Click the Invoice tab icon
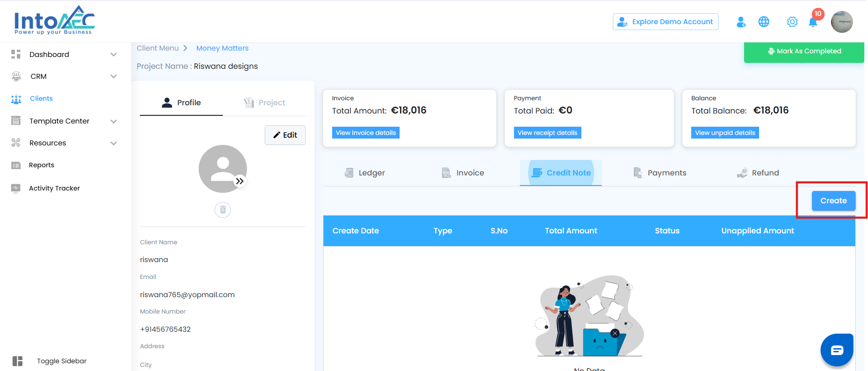The width and height of the screenshot is (868, 371). (446, 173)
